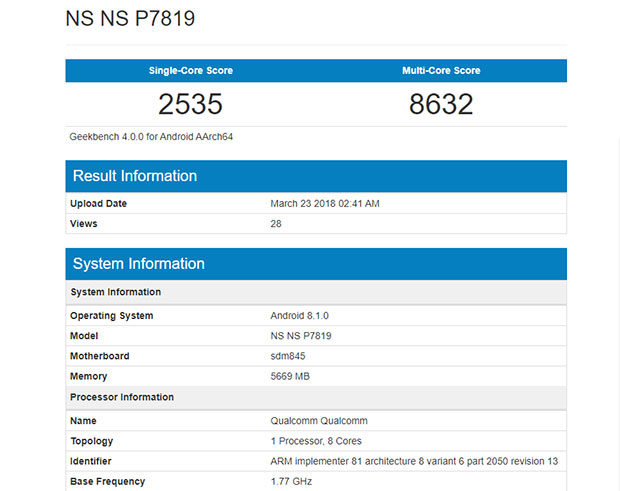Click the ARM implementer identifier text
The height and width of the screenshot is (491, 620).
pos(414,461)
